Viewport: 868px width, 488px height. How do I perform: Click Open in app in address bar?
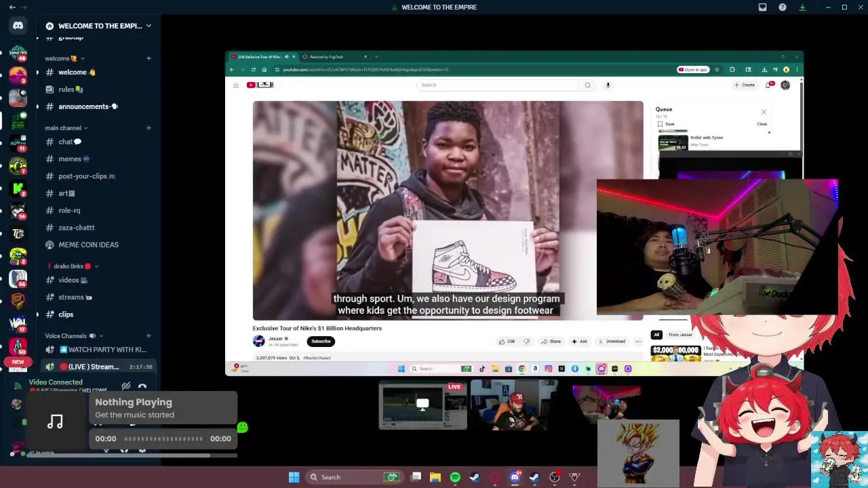tap(692, 70)
